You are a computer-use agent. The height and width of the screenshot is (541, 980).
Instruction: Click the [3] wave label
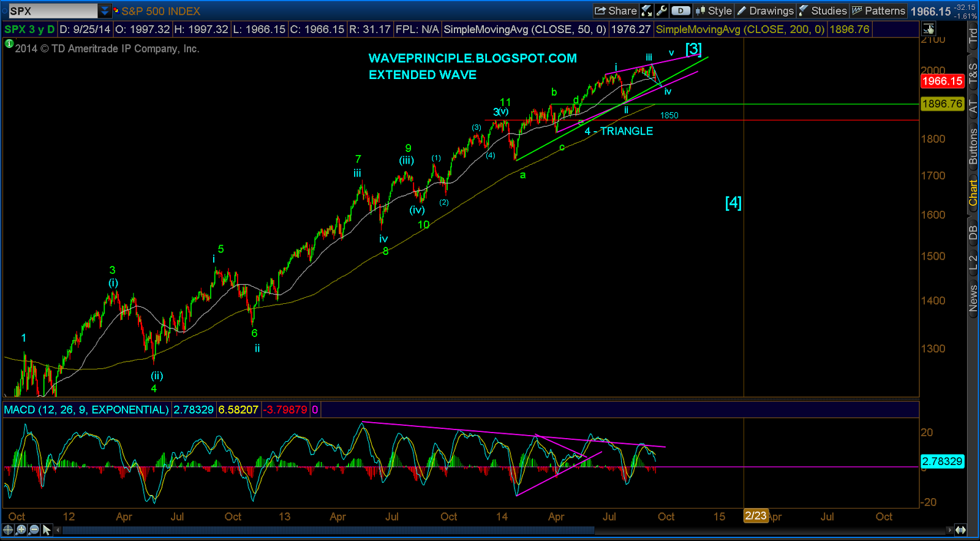[x=693, y=49]
